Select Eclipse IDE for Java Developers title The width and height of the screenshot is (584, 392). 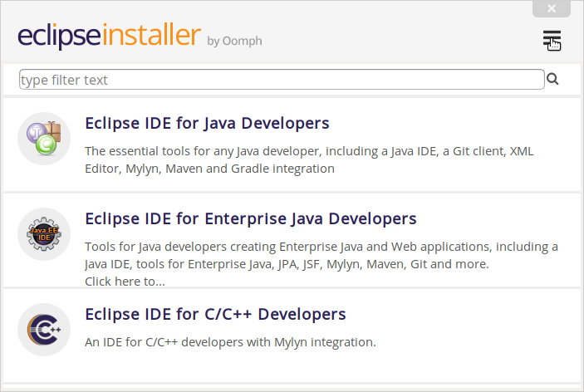point(207,124)
